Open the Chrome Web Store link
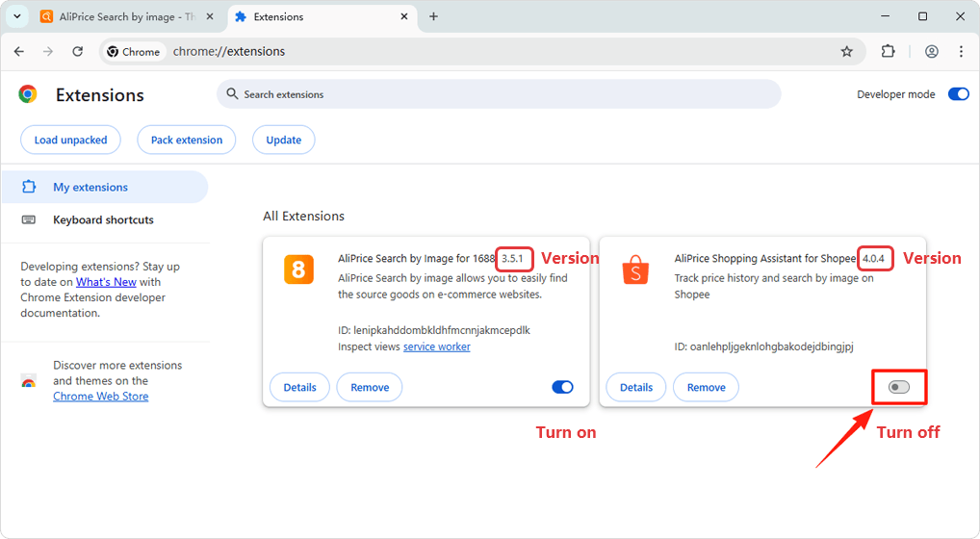Image resolution: width=980 pixels, height=539 pixels. pos(100,397)
